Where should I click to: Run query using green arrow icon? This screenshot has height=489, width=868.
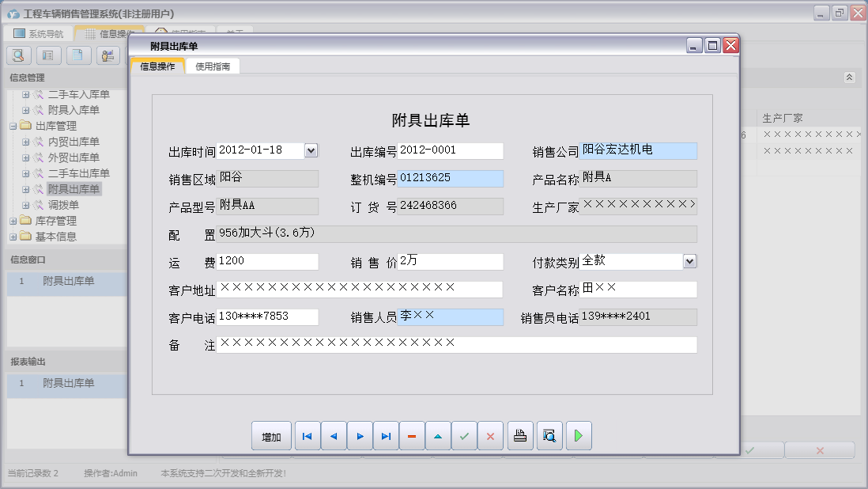click(578, 435)
